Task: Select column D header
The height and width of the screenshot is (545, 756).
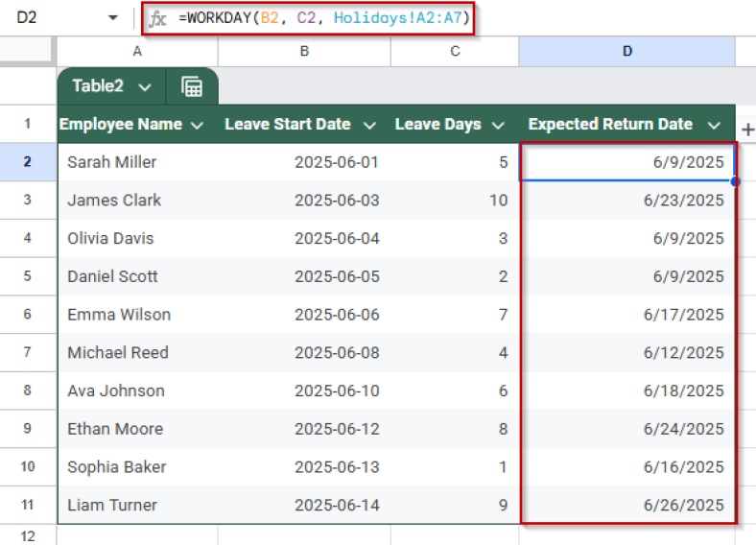Action: (626, 52)
